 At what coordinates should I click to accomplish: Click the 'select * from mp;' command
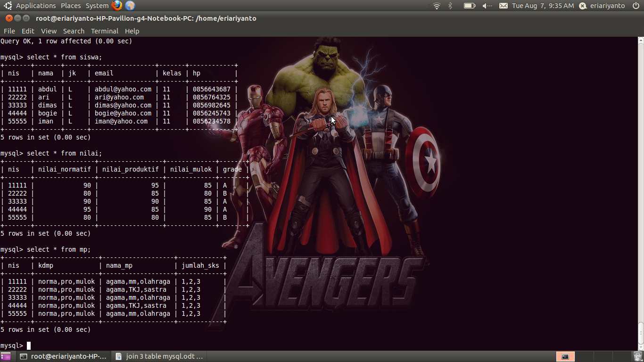pos(59,249)
